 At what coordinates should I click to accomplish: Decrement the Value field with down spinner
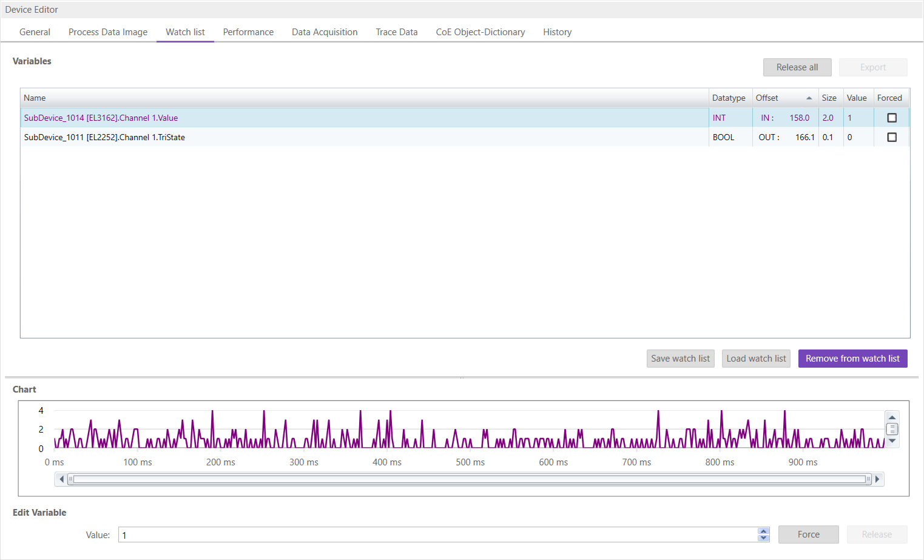(x=763, y=538)
